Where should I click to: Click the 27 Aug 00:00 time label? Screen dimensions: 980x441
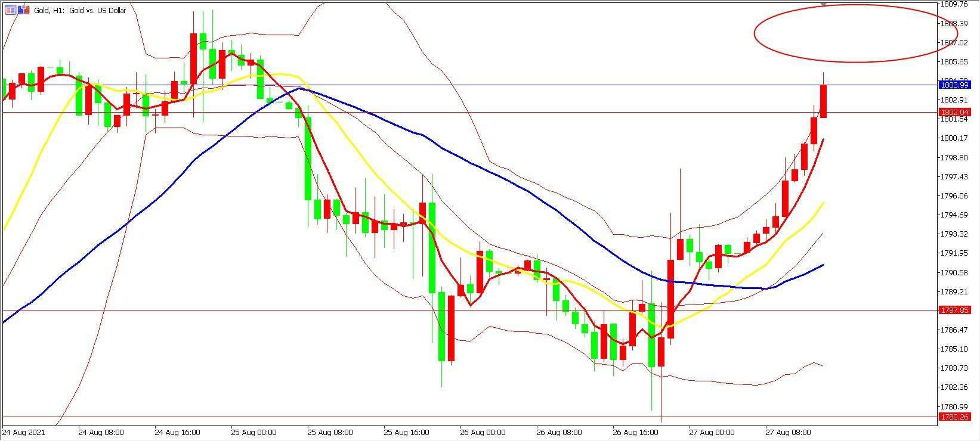pyautogui.click(x=712, y=433)
